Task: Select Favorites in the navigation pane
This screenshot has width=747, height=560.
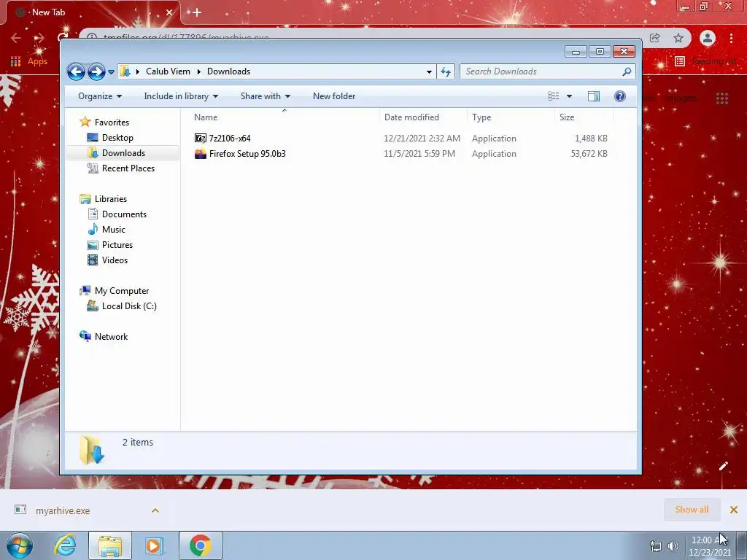Action: [112, 122]
